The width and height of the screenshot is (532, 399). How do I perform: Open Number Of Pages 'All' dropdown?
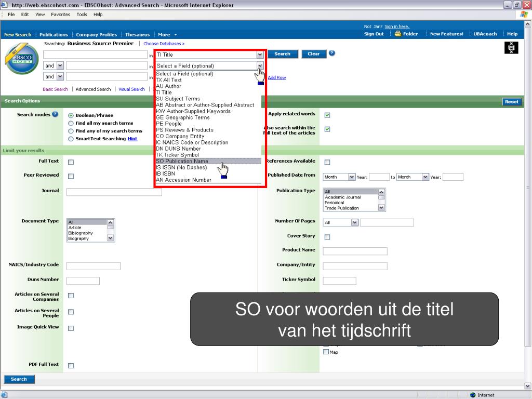tap(354, 222)
